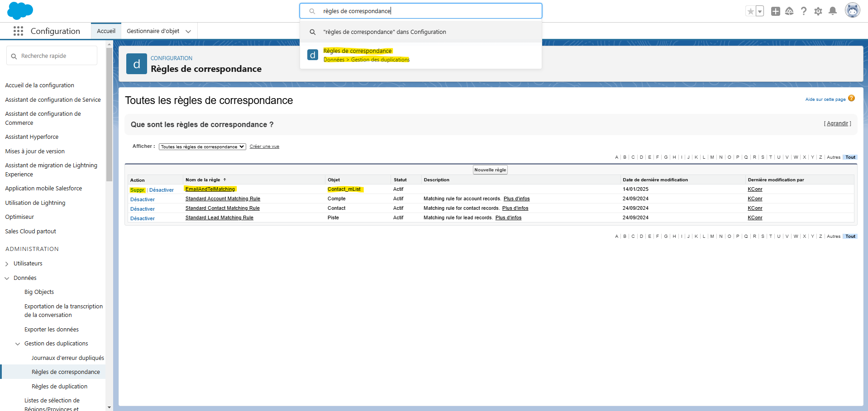Click the orange help icon beside Aide sur cette page

click(852, 98)
